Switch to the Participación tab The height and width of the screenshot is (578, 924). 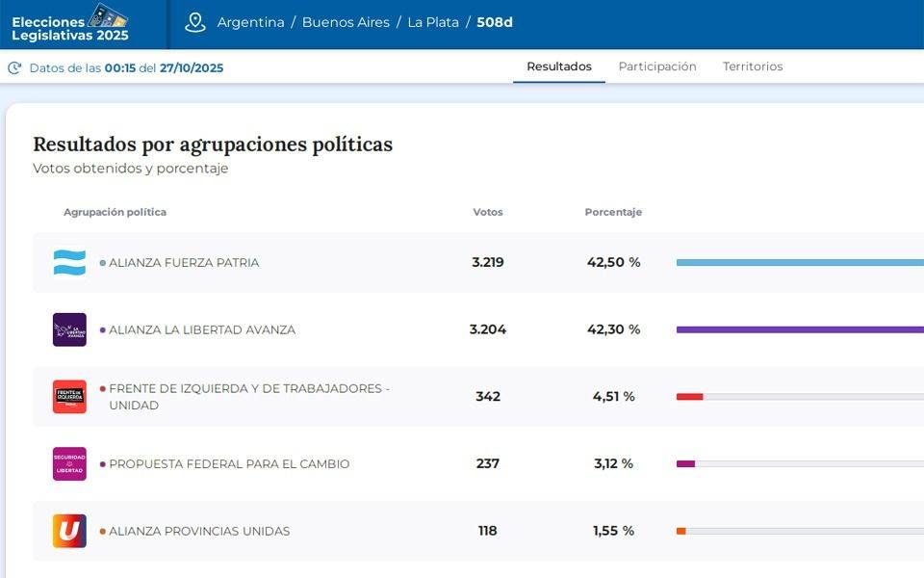pyautogui.click(x=657, y=66)
